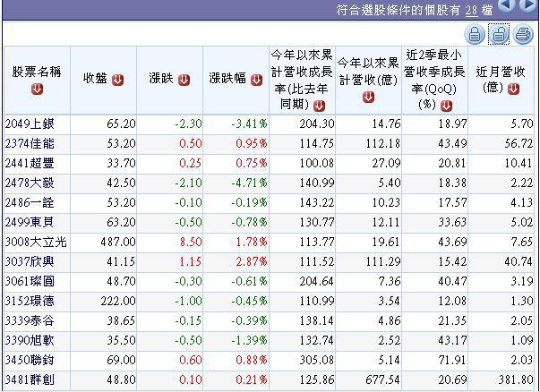540x392 pixels.
Task: Select the 收盤 column header text
Action: coord(96,79)
